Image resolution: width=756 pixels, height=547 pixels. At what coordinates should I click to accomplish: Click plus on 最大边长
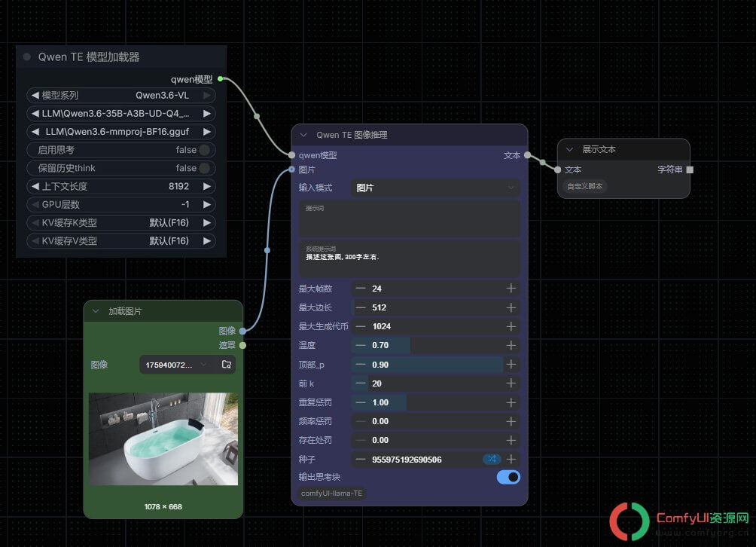(x=511, y=307)
